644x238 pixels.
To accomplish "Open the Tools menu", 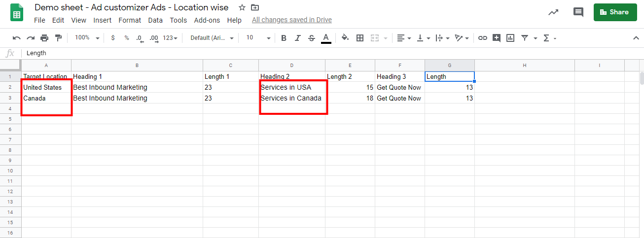I will coord(179,20).
